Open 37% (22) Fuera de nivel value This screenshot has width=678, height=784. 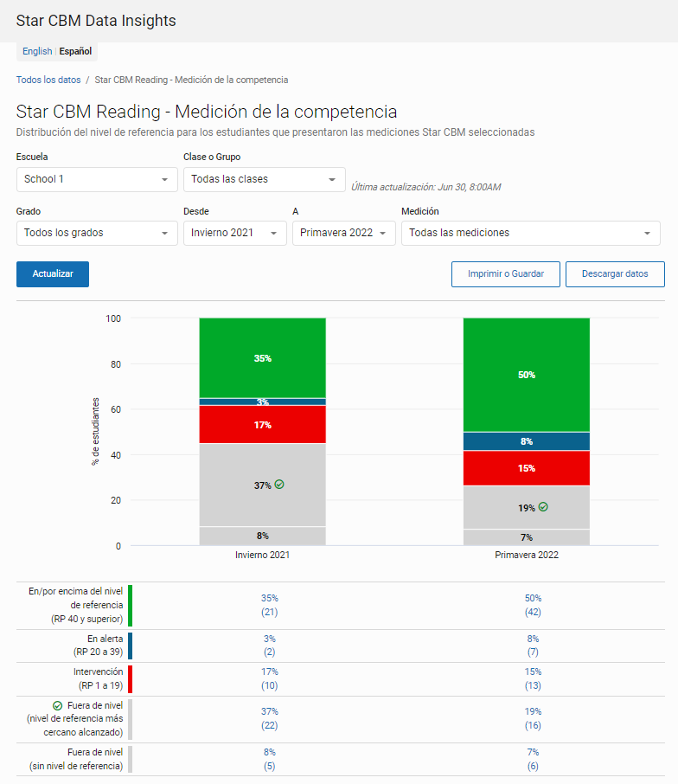pos(269,718)
